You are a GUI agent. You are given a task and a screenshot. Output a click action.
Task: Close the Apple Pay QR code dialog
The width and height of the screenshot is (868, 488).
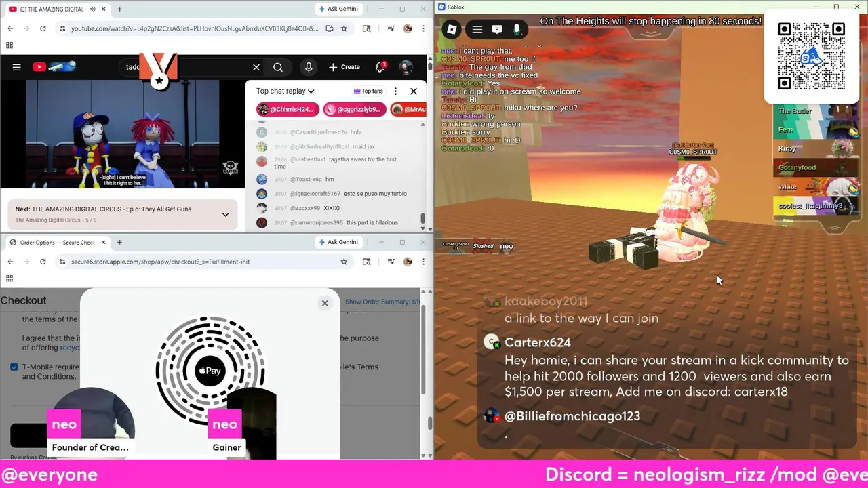(325, 303)
